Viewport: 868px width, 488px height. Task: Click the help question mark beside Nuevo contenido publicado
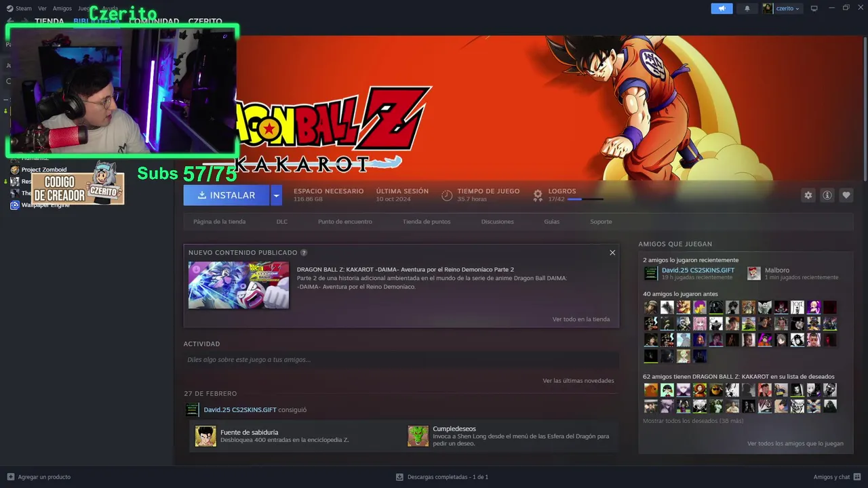tap(304, 253)
